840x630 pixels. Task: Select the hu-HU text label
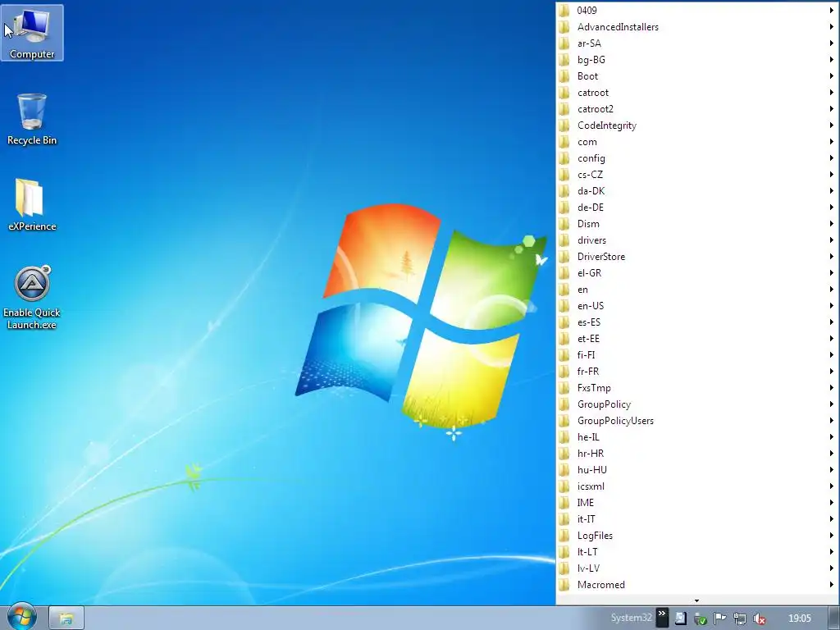tap(592, 470)
